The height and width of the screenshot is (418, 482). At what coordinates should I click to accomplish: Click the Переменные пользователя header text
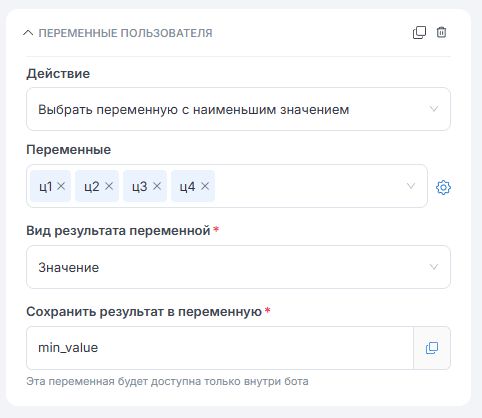[x=125, y=33]
